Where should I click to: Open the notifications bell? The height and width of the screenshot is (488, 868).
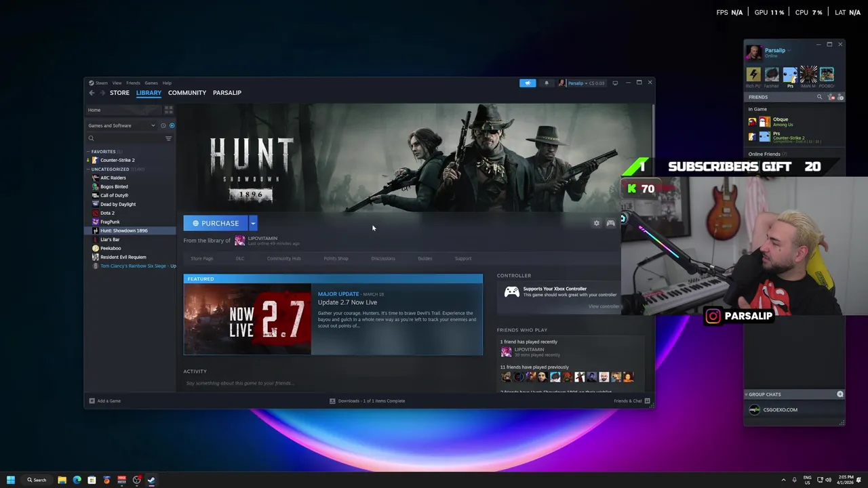click(x=547, y=83)
